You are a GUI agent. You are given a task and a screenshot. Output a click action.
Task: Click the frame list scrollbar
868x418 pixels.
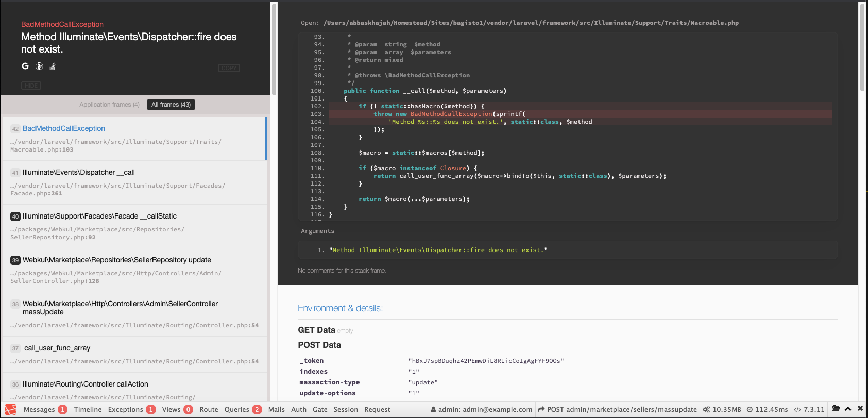[274, 49]
